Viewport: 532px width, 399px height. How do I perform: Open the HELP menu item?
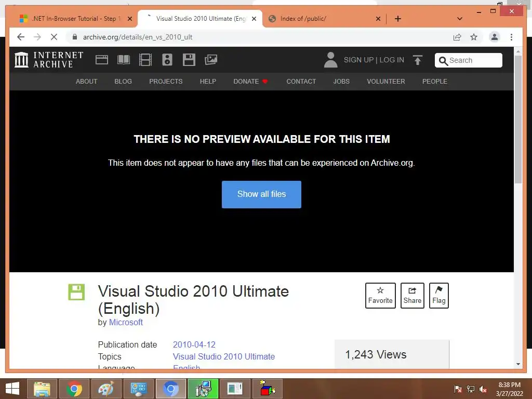pyautogui.click(x=208, y=82)
